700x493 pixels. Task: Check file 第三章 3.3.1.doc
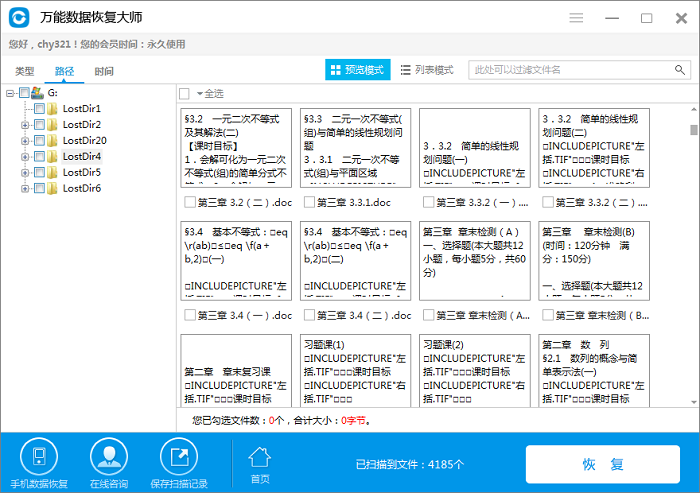[x=309, y=202]
